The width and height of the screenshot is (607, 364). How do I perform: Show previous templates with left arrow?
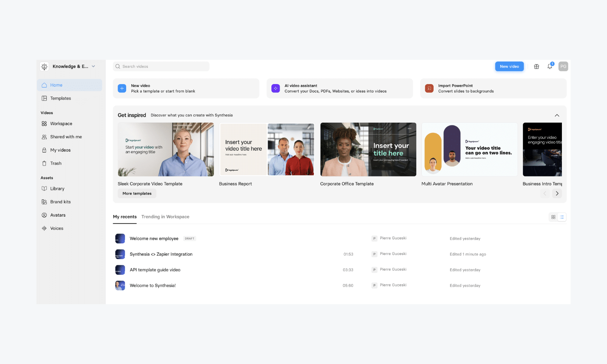click(x=545, y=194)
